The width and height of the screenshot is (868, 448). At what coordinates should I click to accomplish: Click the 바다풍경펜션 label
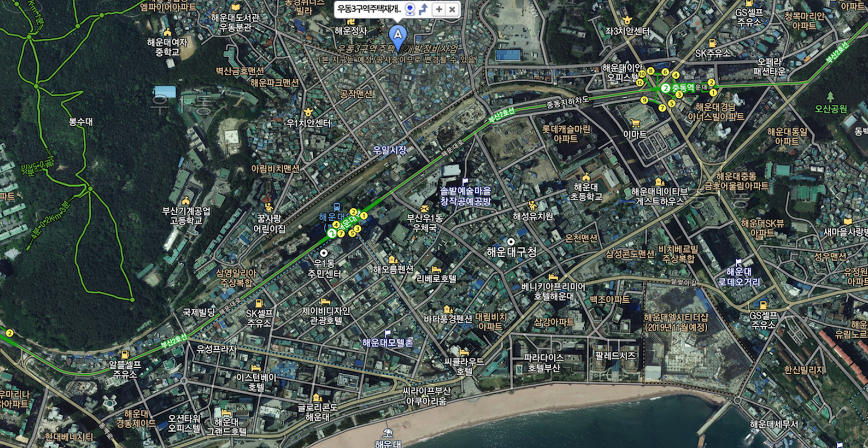[447, 319]
